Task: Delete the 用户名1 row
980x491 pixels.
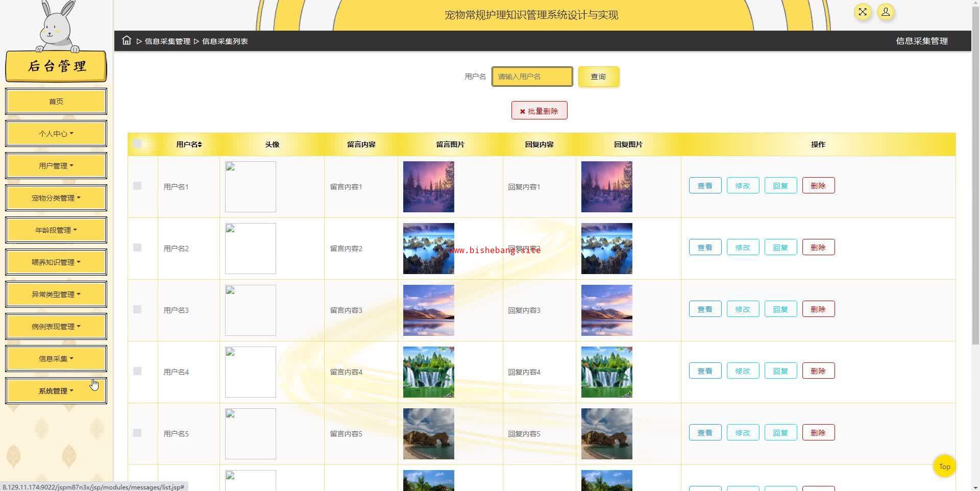Action: pyautogui.click(x=818, y=186)
